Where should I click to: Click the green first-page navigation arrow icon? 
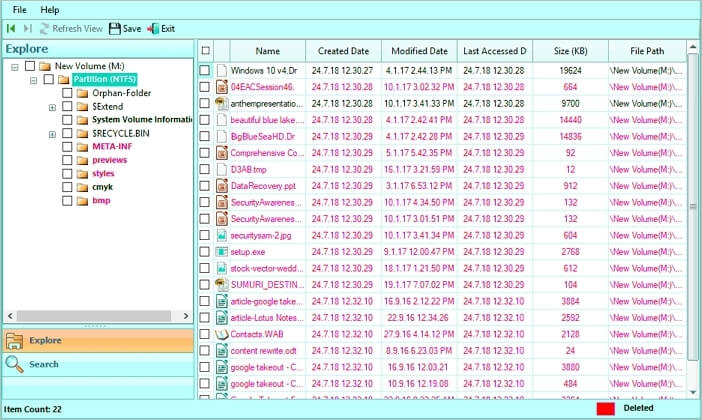click(x=11, y=28)
